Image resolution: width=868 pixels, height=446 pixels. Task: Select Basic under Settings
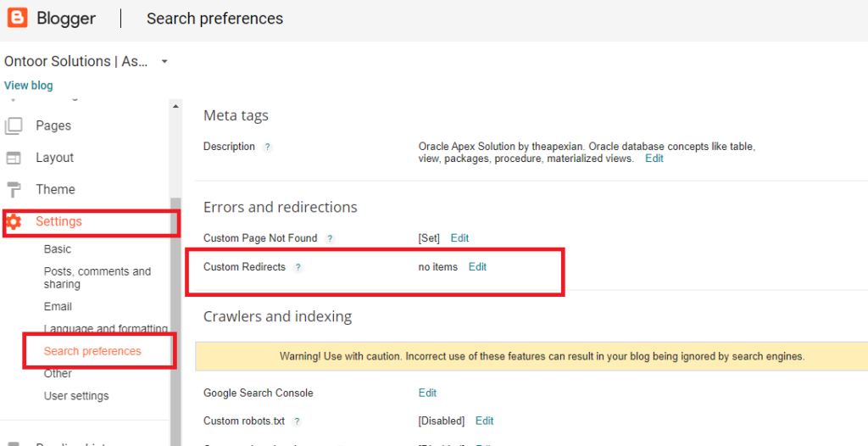(x=58, y=249)
